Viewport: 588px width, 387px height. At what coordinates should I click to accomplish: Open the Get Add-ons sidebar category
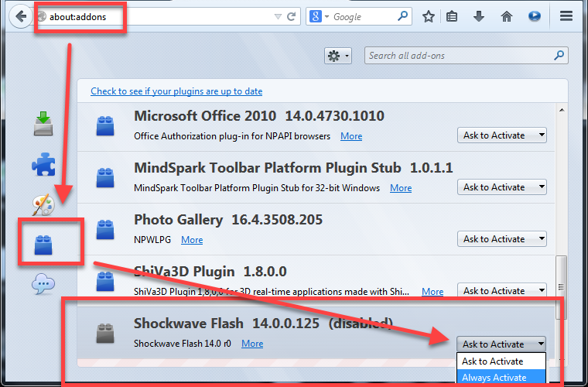pyautogui.click(x=43, y=123)
